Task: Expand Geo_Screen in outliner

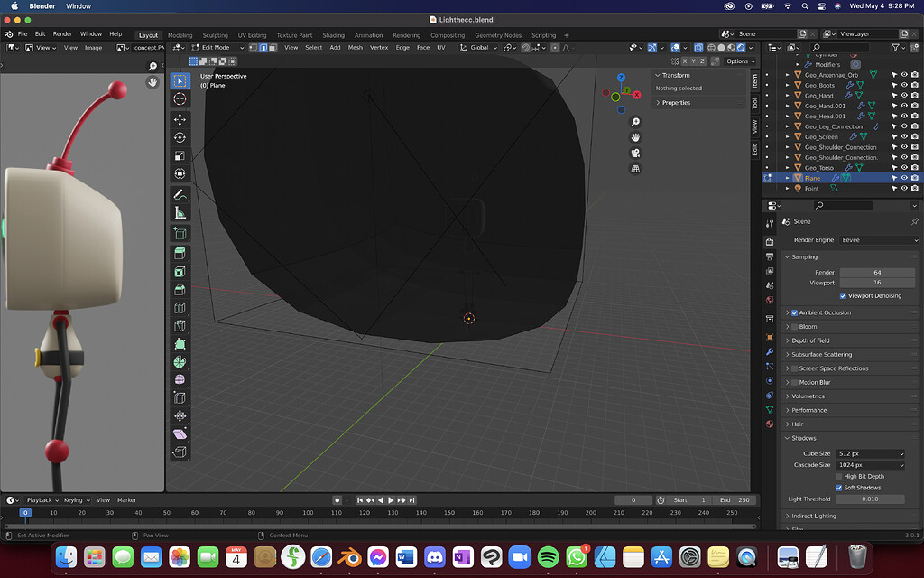Action: [787, 137]
